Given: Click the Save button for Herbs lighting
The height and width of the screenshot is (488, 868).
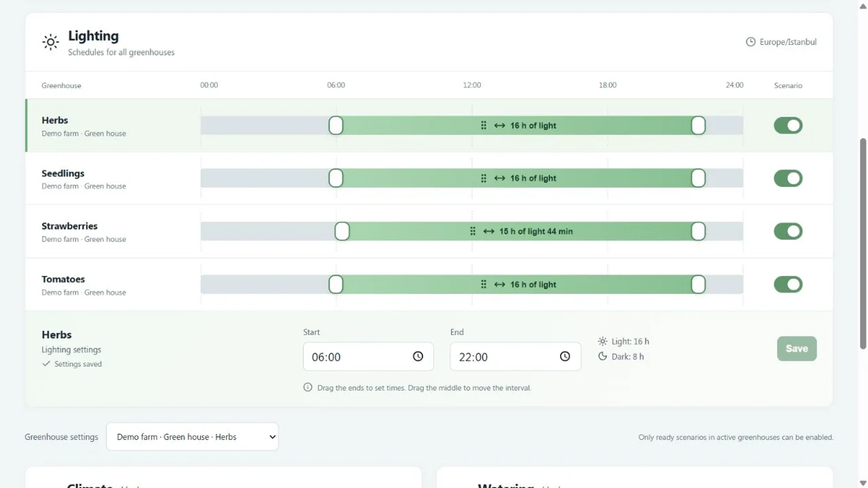Looking at the screenshot, I should tap(797, 348).
